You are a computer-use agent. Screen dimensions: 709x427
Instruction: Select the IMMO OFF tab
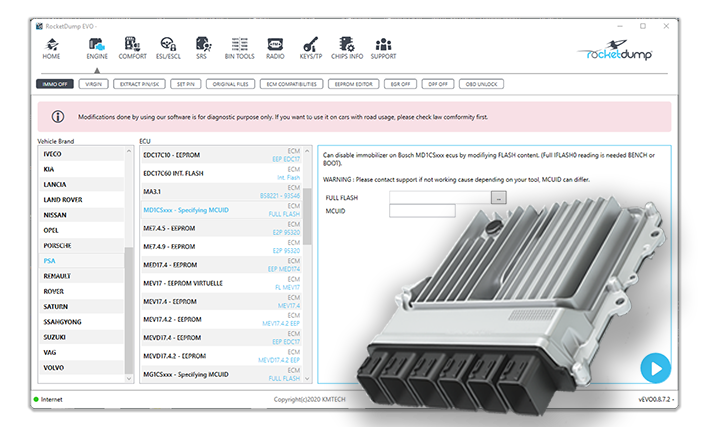pos(55,84)
